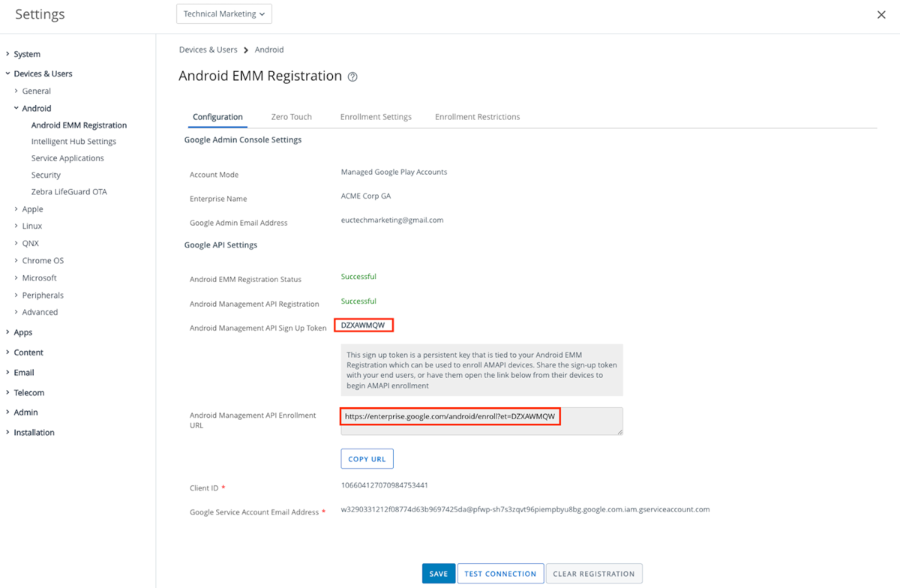Click the Enrollment URL text field

tap(481, 421)
